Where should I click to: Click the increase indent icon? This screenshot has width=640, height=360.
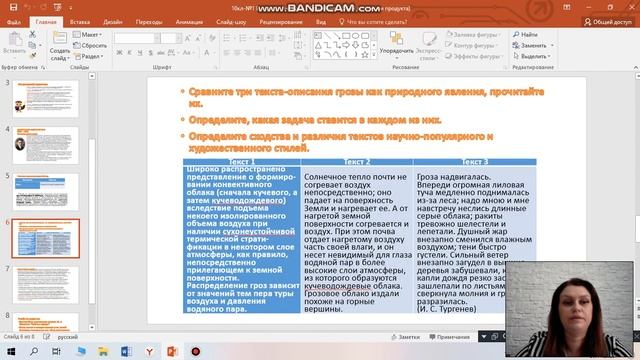tap(270, 38)
